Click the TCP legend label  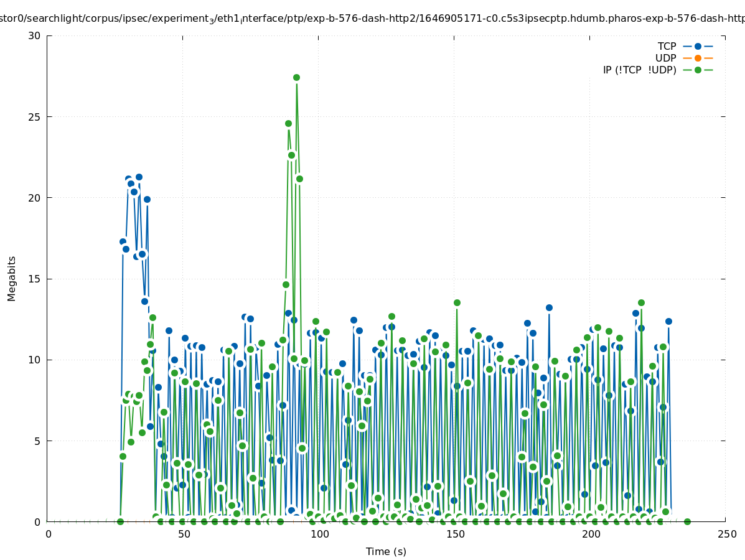pos(667,47)
